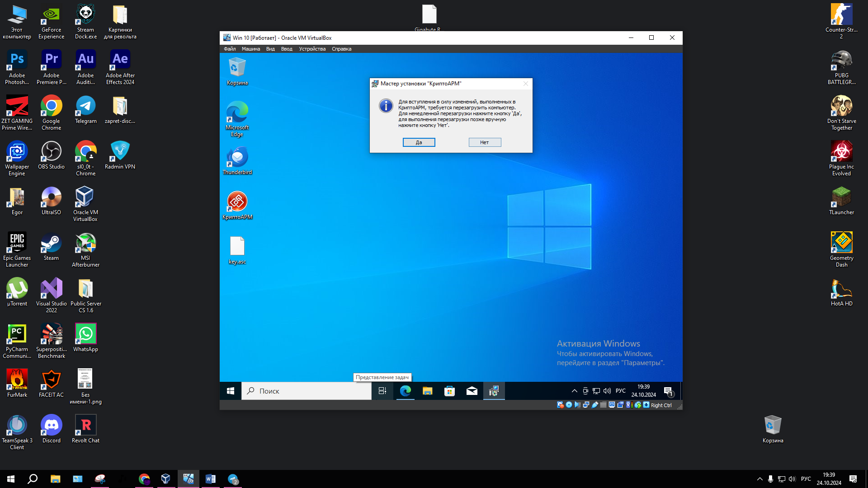Image resolution: width=868 pixels, height=488 pixels.
Task: Select Radmin VPN shortcut
Action: click(x=120, y=155)
